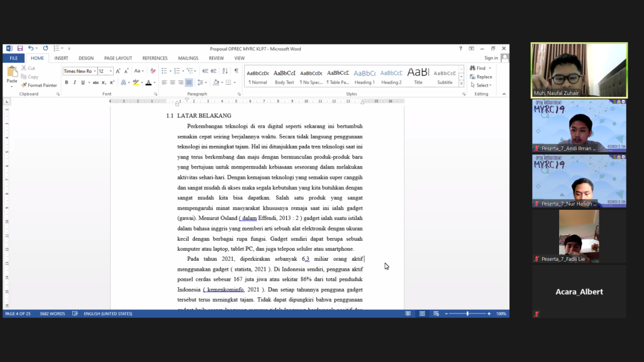The image size is (644, 362).
Task: Apply superscript formatting
Action: [x=112, y=82]
